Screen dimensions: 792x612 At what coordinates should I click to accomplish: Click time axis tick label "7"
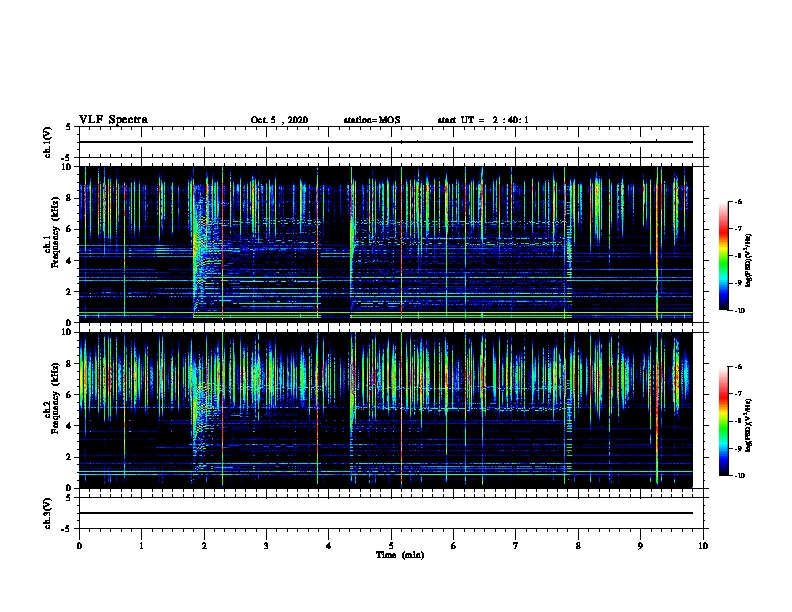[x=516, y=546]
